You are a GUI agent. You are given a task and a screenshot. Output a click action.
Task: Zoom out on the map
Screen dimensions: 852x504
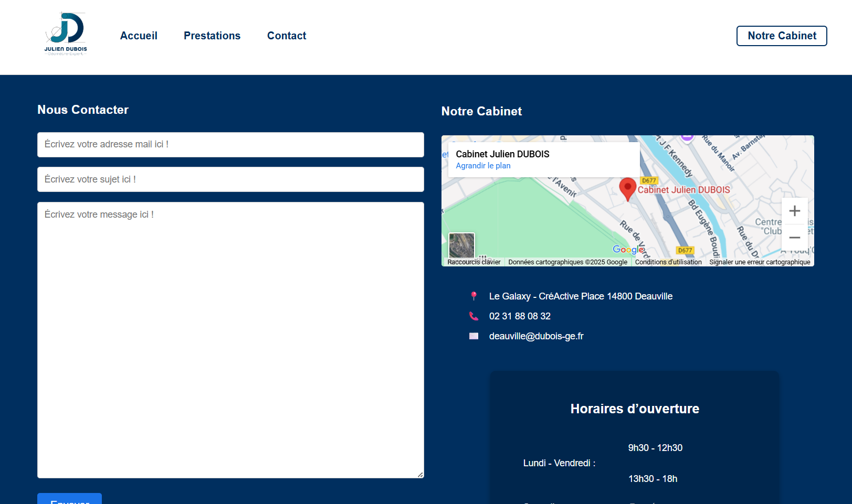[794, 238]
